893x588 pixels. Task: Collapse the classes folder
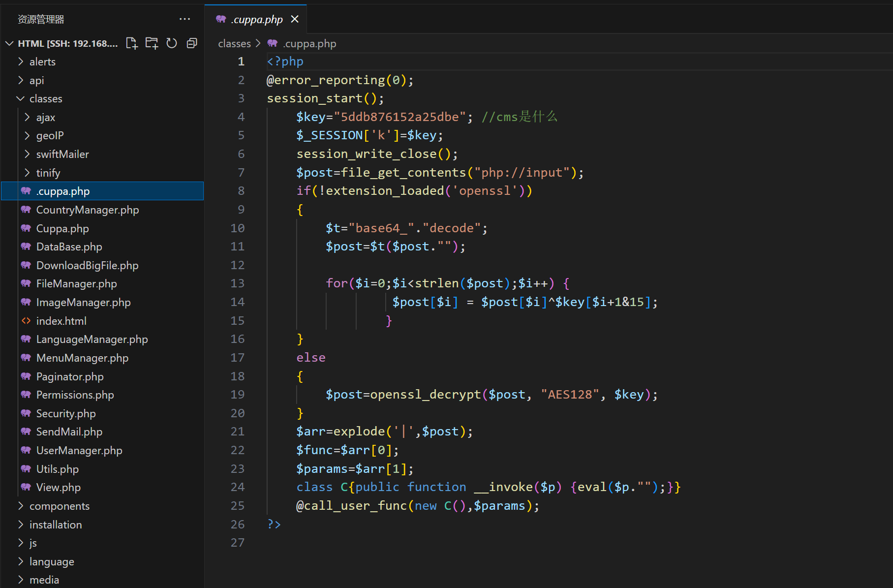pyautogui.click(x=21, y=98)
